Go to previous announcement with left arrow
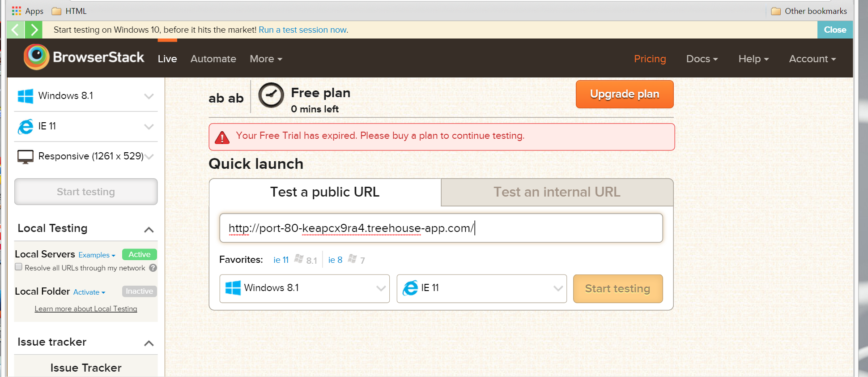Image resolution: width=868 pixels, height=377 pixels. pos(16,30)
